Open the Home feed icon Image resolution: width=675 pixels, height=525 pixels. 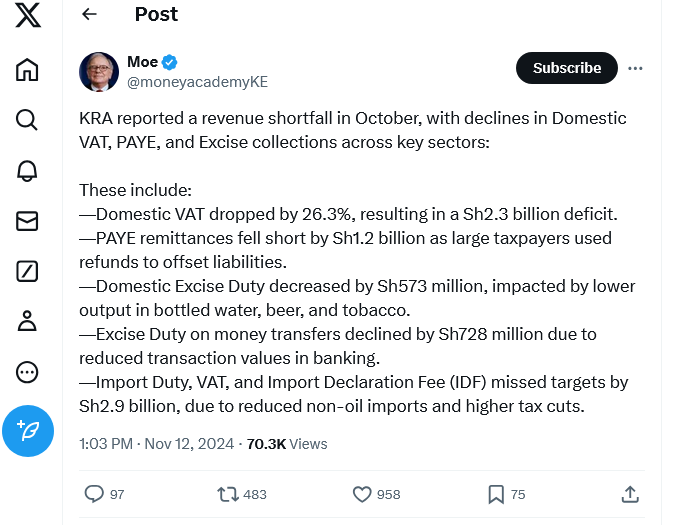click(27, 69)
